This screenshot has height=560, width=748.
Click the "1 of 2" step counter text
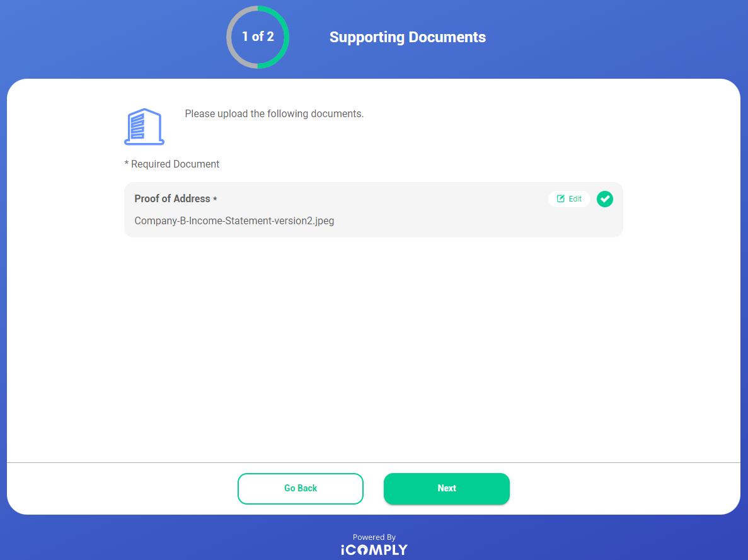258,37
